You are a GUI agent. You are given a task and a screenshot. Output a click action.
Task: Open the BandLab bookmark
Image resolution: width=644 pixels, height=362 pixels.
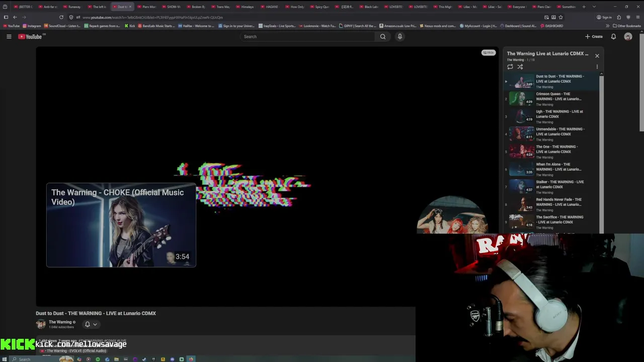point(156,26)
